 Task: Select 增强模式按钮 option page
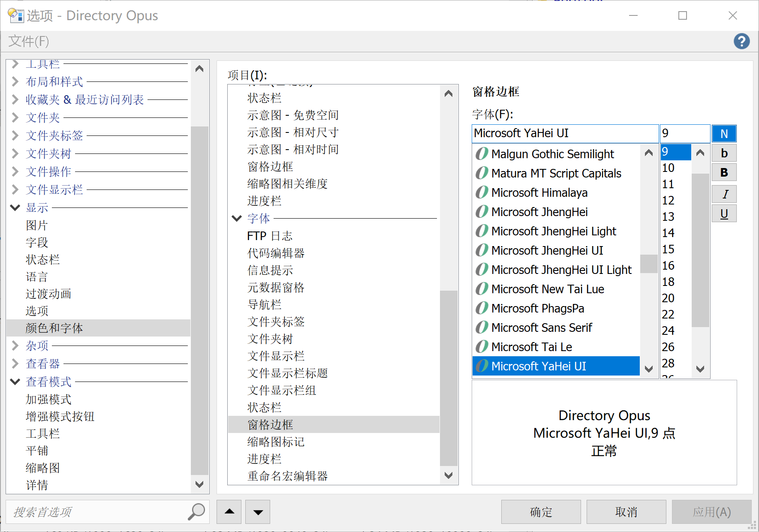(x=60, y=416)
